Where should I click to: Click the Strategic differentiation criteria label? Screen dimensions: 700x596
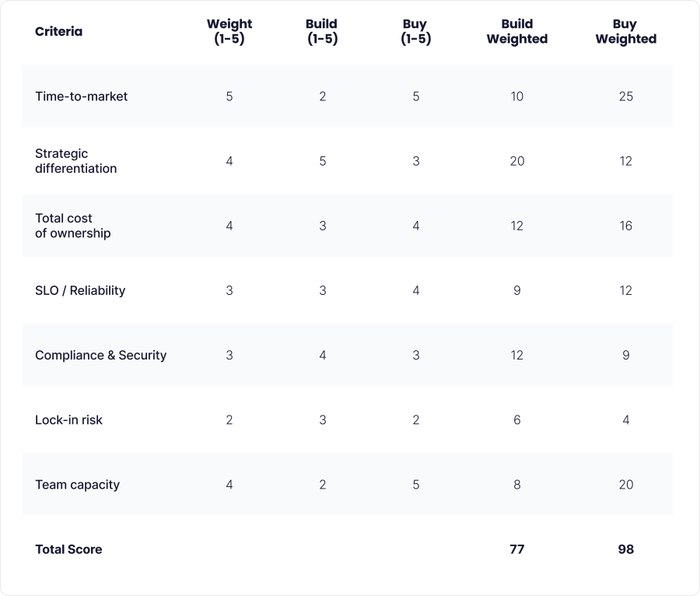75,161
